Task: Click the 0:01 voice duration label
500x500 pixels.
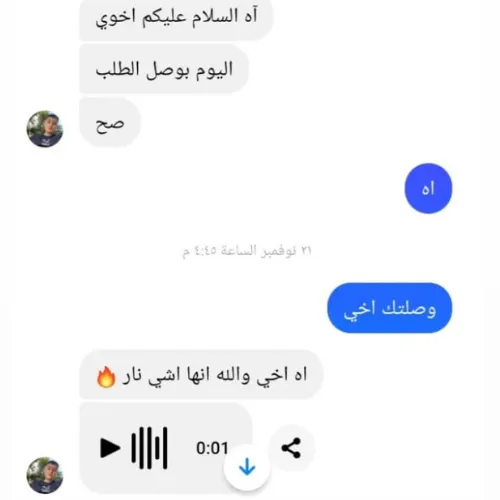Action: (212, 448)
